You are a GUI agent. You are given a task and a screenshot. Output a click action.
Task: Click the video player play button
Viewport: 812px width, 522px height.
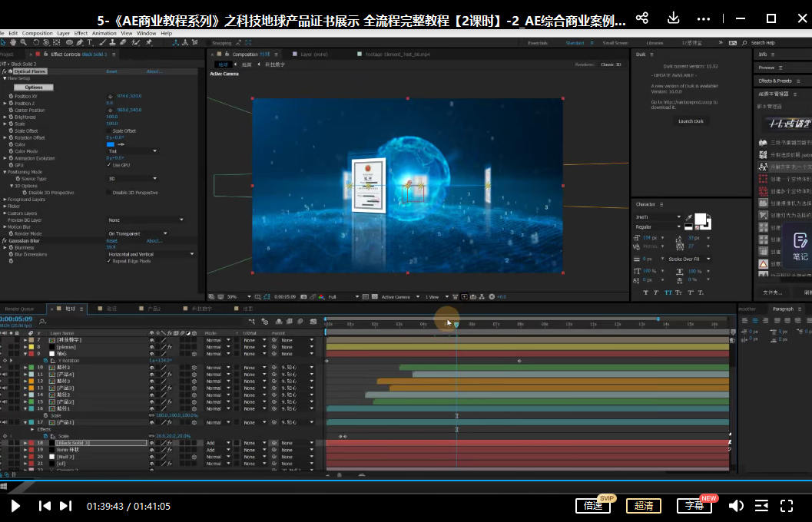[x=15, y=506]
